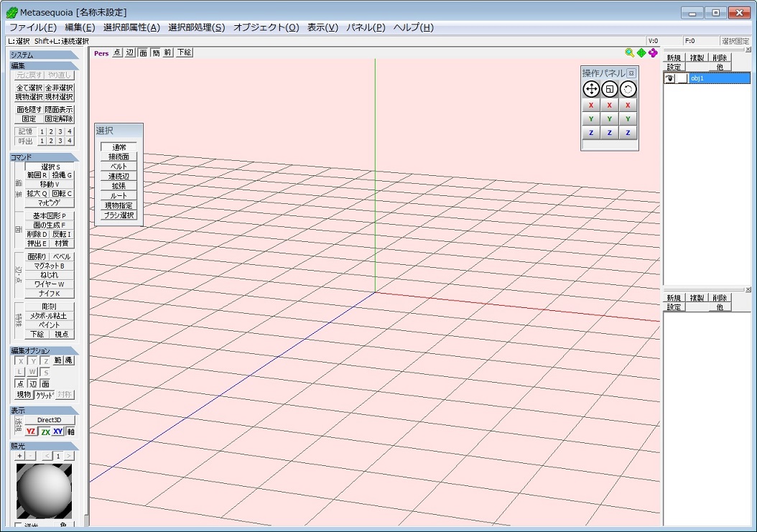Toggle visibility eye of obj1
This screenshot has height=532, width=757.
[669, 78]
